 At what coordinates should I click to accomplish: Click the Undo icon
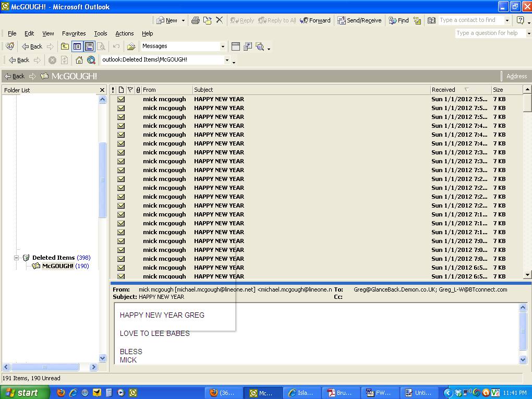tap(116, 46)
